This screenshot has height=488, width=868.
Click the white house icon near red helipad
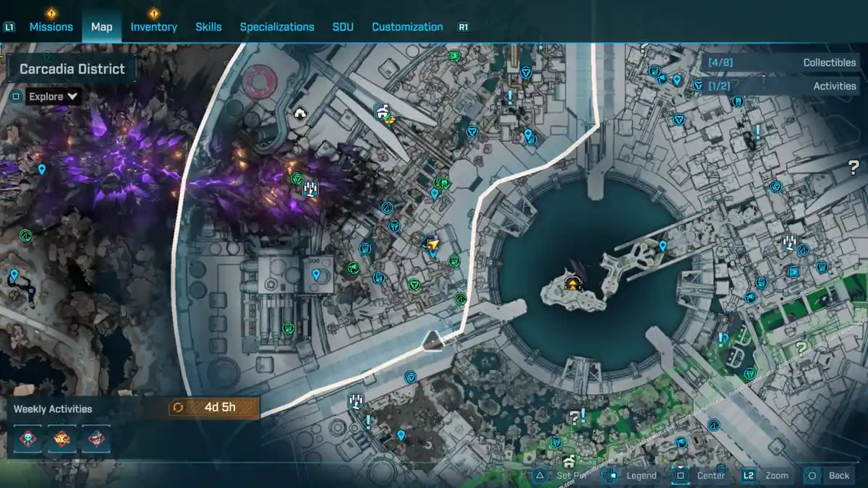point(300,113)
